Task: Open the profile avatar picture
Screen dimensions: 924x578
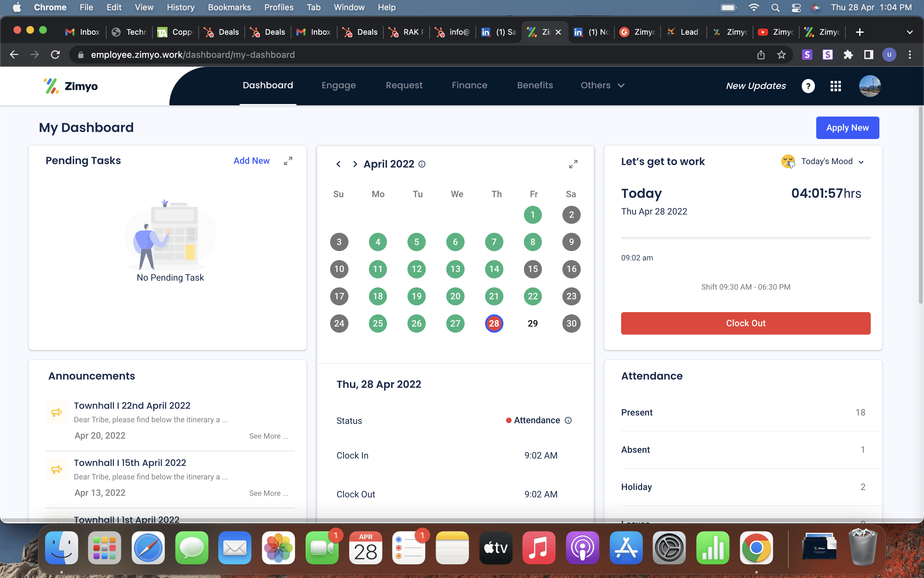Action: (x=870, y=86)
